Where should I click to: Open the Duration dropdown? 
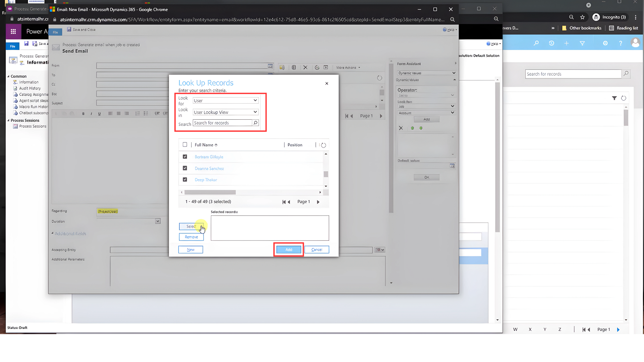pyautogui.click(x=158, y=221)
